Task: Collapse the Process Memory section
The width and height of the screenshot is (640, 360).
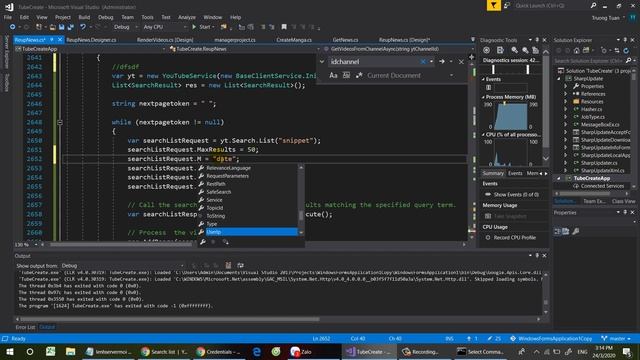Action: point(483,97)
